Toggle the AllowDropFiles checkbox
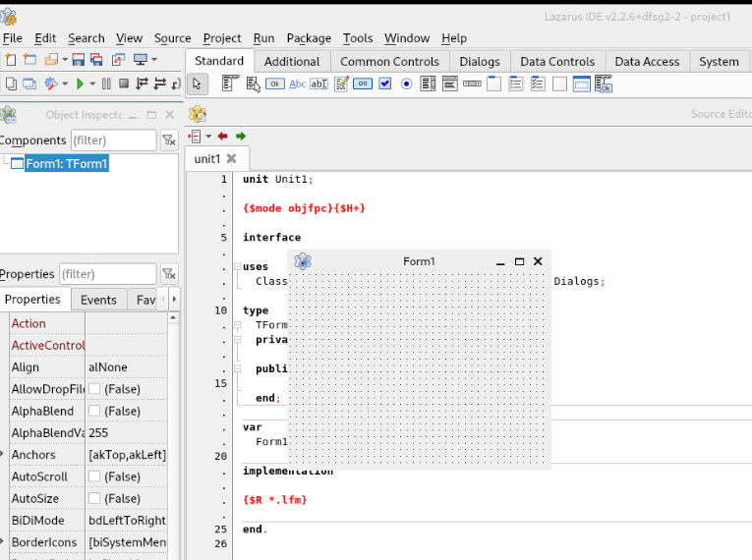The width and height of the screenshot is (752, 560). (94, 389)
